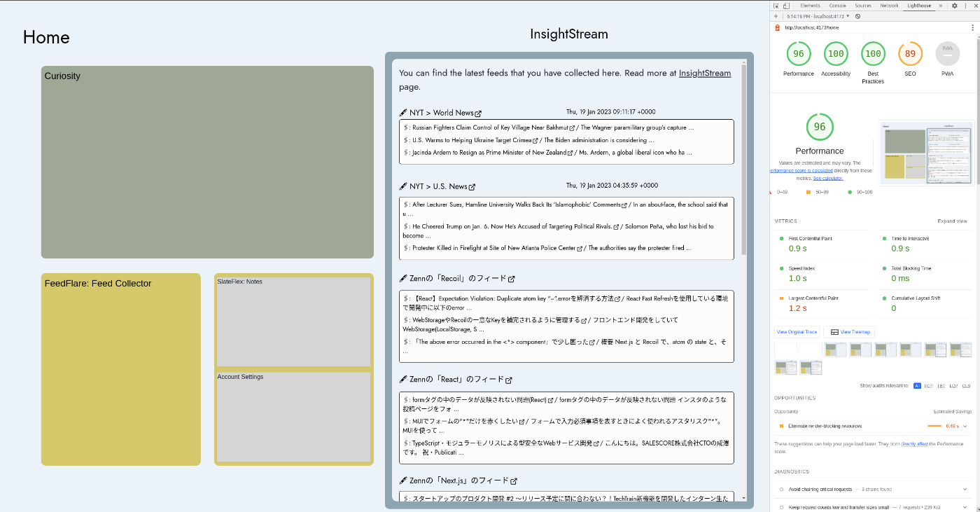Click the clear-all reports icon
Image resolution: width=980 pixels, height=512 pixels.
pos(857,16)
